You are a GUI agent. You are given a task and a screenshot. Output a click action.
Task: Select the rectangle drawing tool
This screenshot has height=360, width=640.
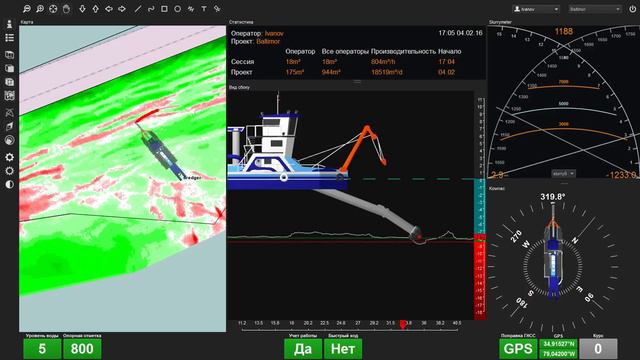pos(164,9)
